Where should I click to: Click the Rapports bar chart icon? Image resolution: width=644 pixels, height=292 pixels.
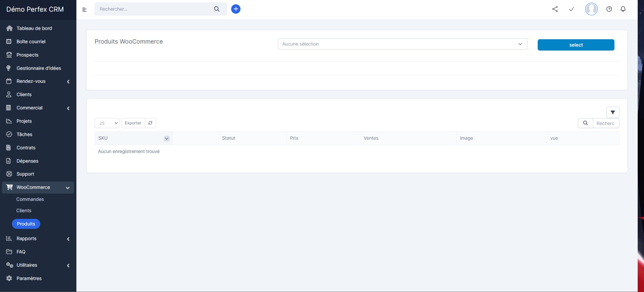(9, 238)
